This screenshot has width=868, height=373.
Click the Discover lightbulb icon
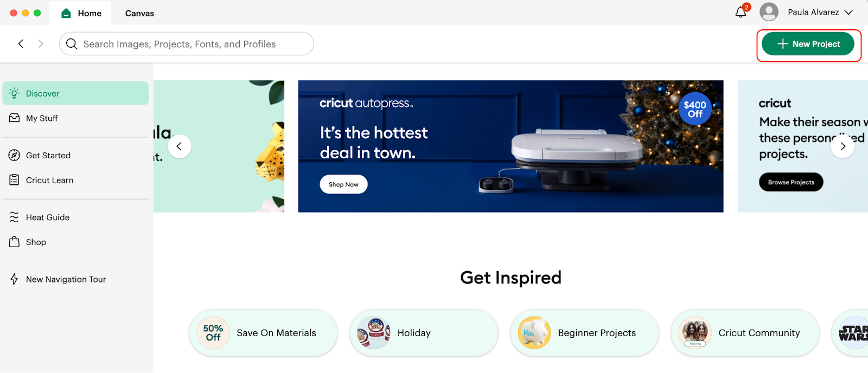[15, 93]
